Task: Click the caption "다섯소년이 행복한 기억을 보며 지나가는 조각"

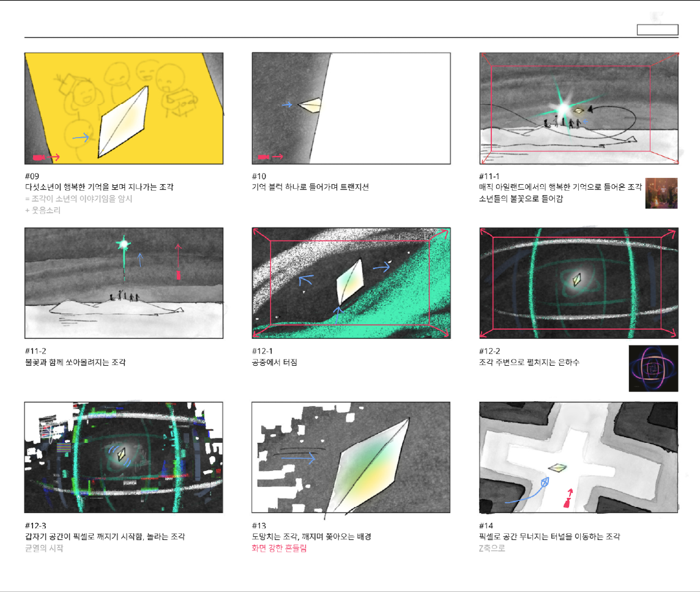Action: (x=99, y=187)
